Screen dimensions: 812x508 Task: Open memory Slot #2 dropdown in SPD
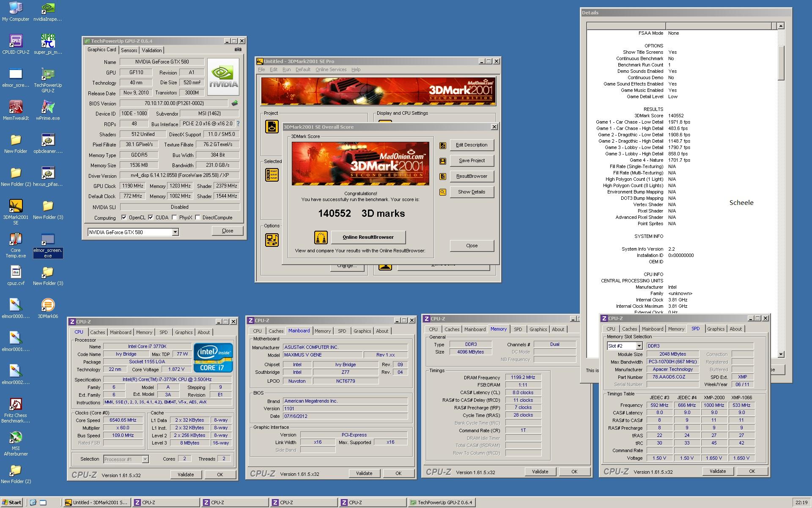click(x=639, y=346)
